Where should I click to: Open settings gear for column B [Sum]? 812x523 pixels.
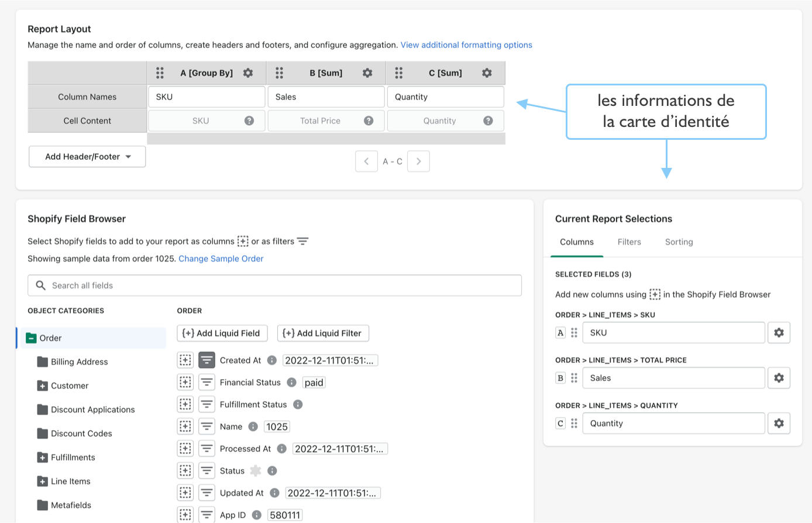point(367,73)
